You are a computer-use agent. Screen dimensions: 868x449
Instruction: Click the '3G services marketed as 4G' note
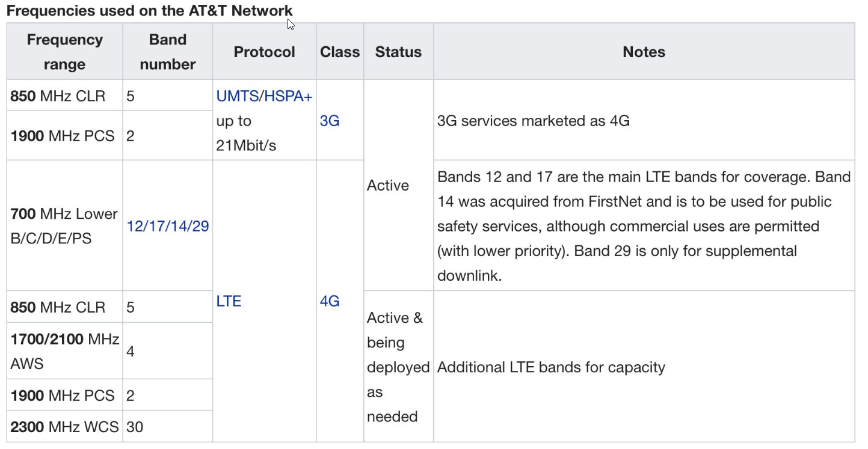534,121
